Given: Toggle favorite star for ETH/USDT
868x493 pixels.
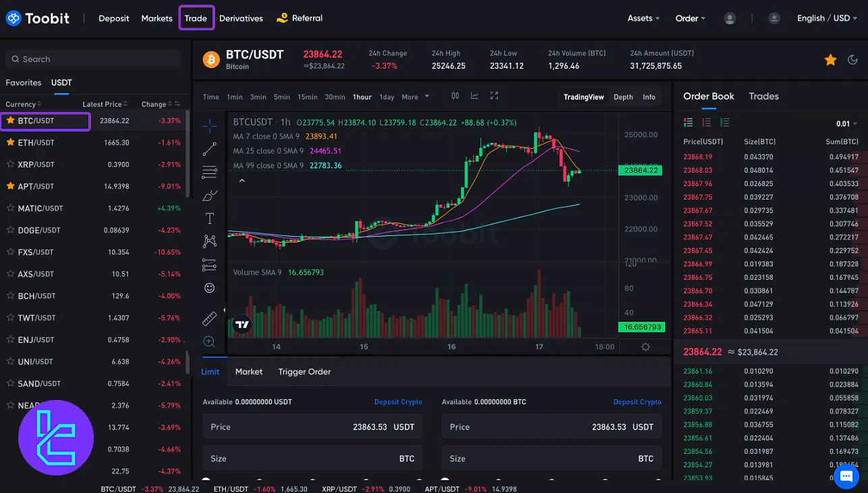Looking at the screenshot, I should (11, 142).
